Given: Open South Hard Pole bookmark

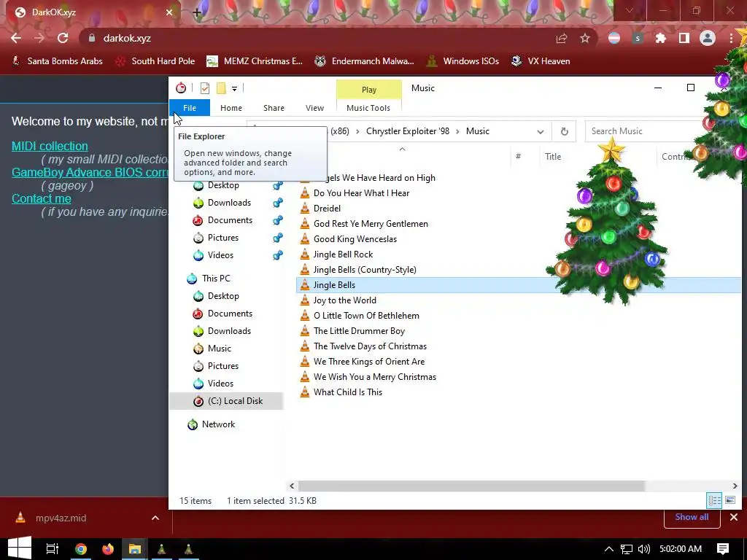Looking at the screenshot, I should coord(155,61).
